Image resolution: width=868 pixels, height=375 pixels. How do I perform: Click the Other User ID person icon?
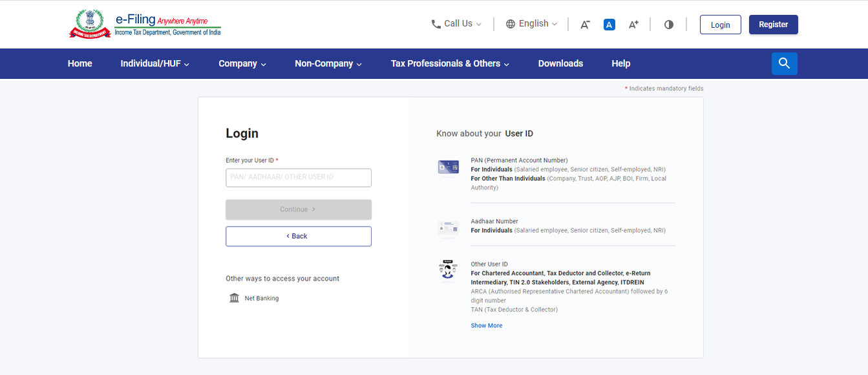[x=448, y=270]
